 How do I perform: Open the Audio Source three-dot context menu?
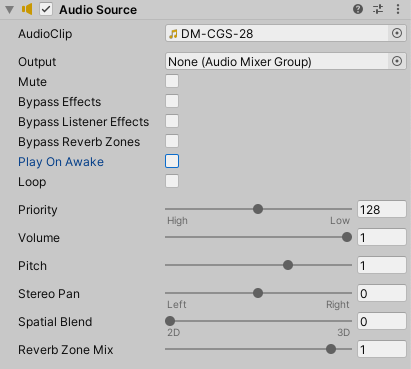click(398, 9)
